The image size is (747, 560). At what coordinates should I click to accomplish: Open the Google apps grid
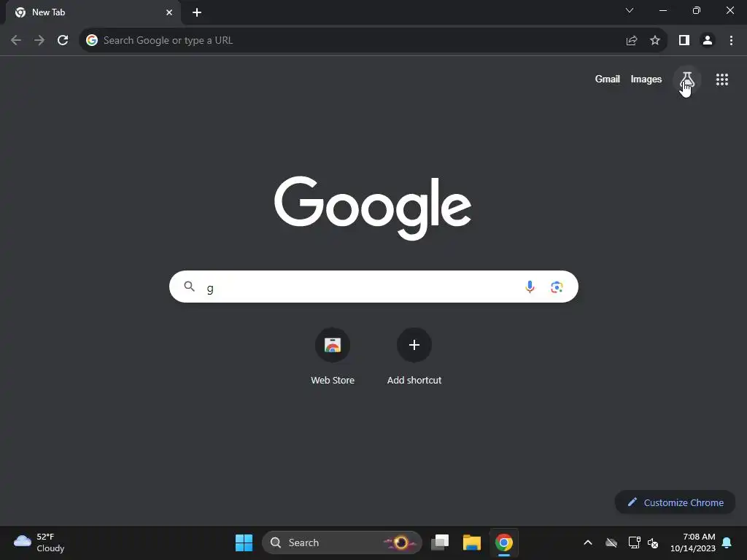point(721,79)
